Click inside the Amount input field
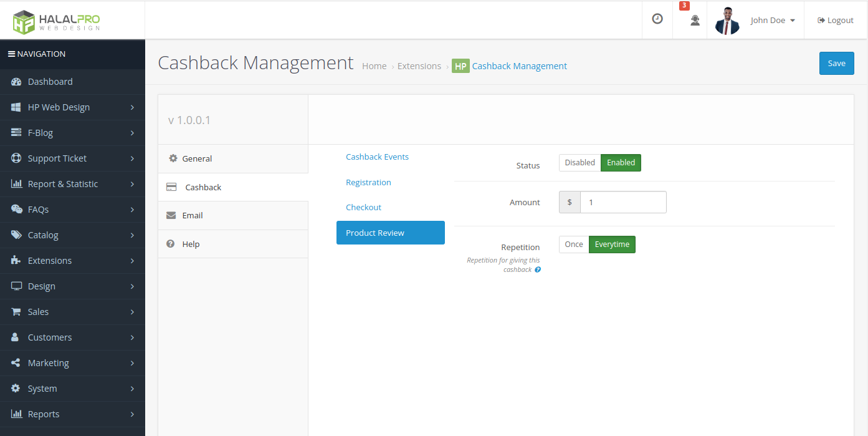This screenshot has height=436, width=868. tap(622, 202)
